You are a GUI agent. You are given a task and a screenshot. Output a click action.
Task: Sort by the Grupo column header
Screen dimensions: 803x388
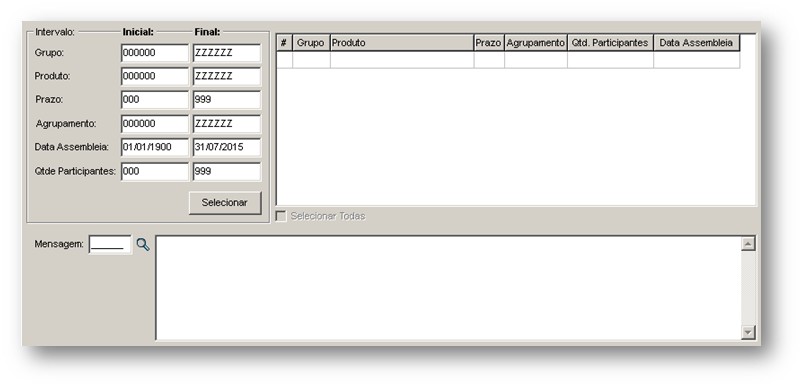click(x=311, y=43)
